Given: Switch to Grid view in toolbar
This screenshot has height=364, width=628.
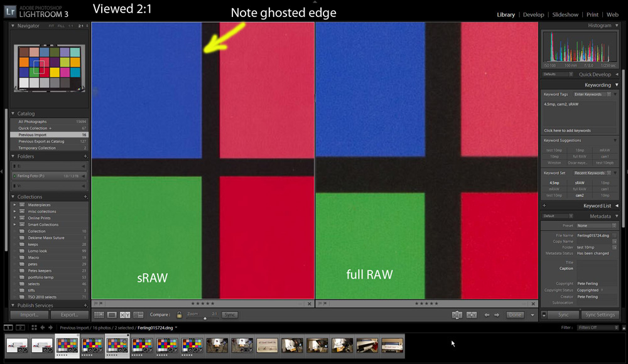Looking at the screenshot, I should point(99,314).
